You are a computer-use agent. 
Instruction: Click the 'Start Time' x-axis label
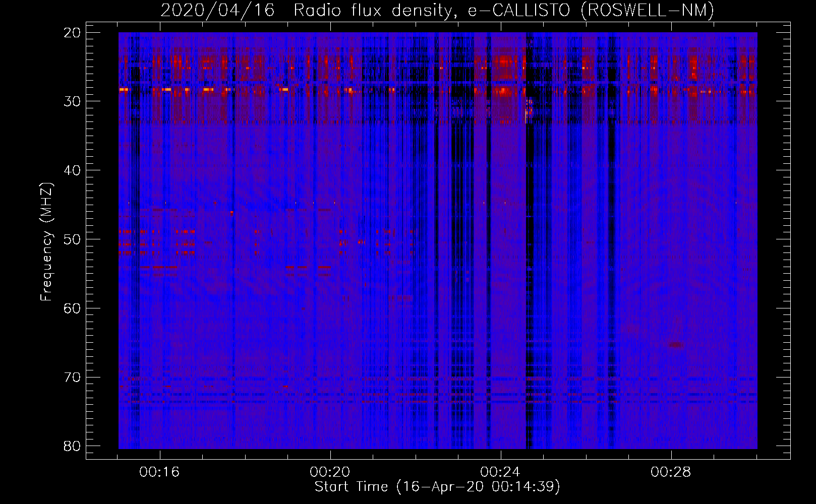tap(437, 487)
